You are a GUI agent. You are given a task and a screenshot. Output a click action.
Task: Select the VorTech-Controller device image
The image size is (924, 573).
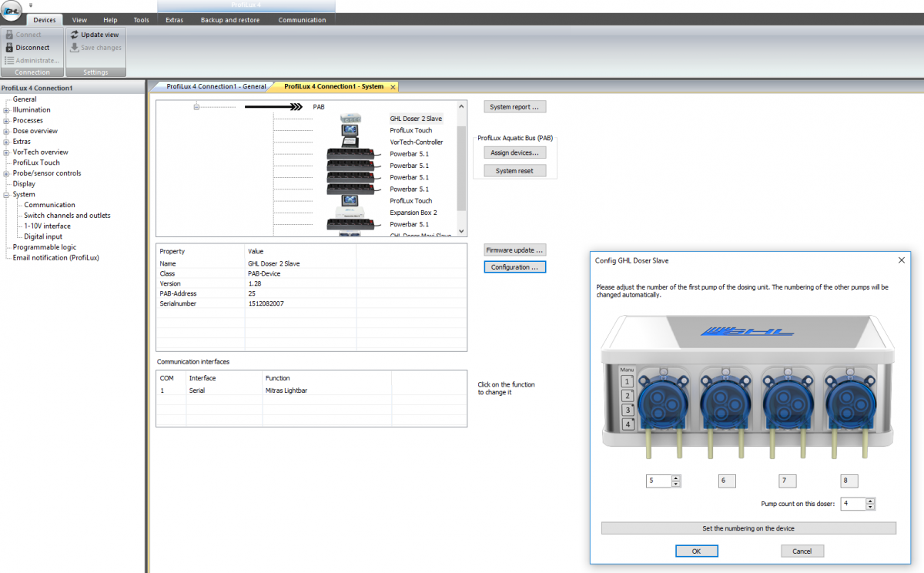tap(351, 142)
